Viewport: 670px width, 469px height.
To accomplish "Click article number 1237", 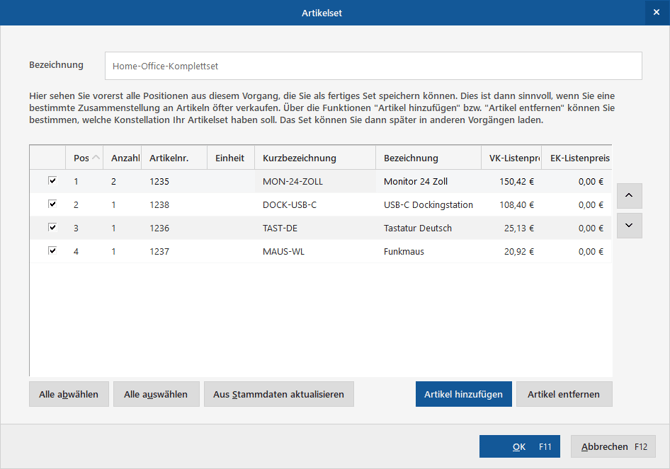I will (159, 252).
